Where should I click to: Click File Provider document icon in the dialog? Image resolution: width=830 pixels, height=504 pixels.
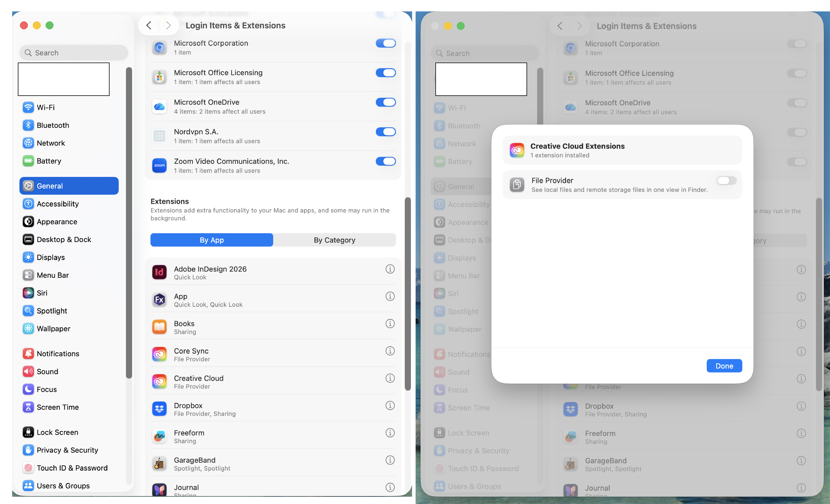coord(517,185)
